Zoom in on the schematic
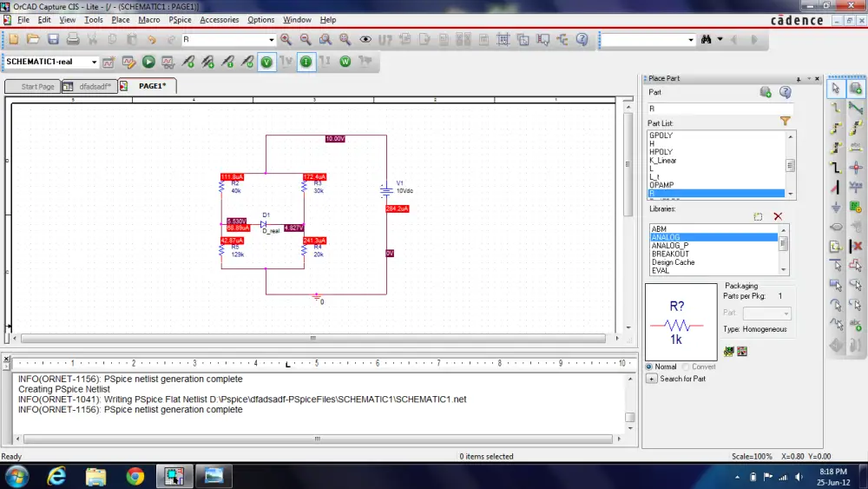 coord(286,39)
